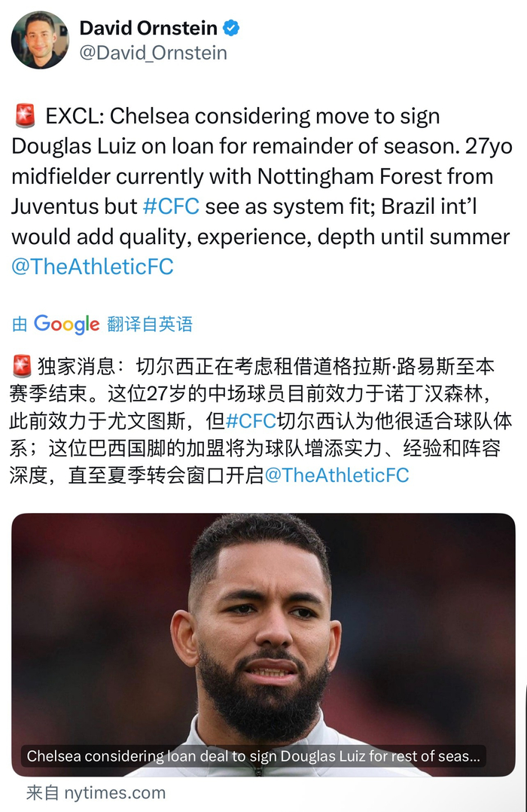Click the Chelsea loan deal caption overlay
The image size is (527, 812).
pos(253,756)
